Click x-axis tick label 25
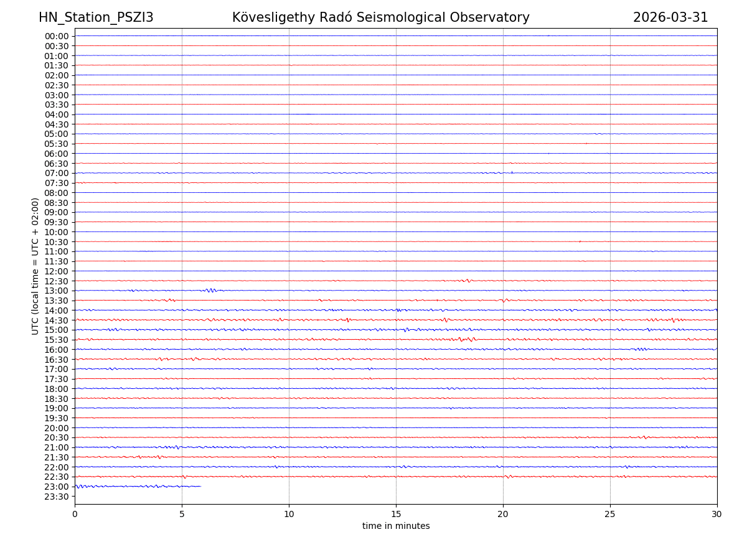The width and height of the screenshot is (747, 560). pos(610,514)
